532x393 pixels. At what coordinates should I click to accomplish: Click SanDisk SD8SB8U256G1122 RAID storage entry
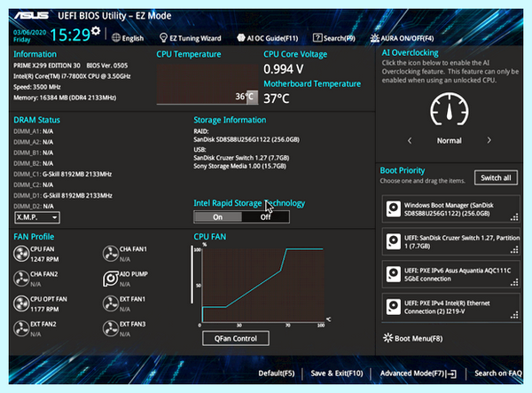[246, 139]
